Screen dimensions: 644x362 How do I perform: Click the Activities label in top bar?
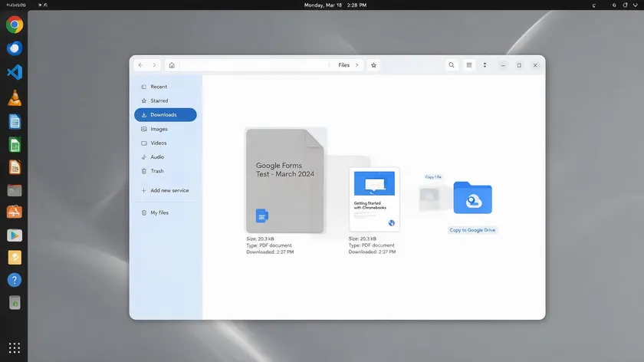pos(16,5)
